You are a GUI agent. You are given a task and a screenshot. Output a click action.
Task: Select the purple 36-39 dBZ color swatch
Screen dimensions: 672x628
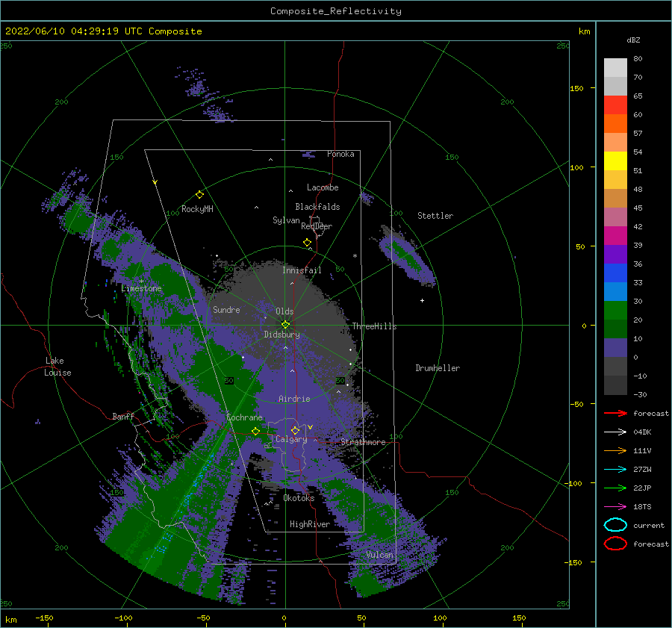(x=615, y=255)
